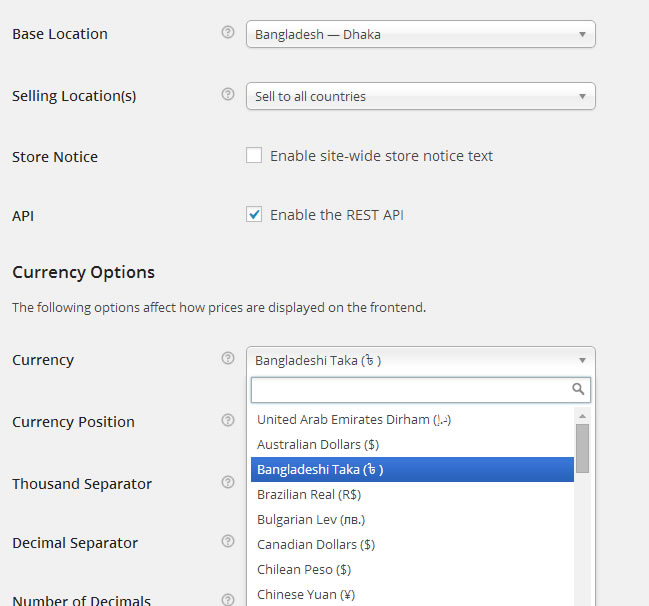649x606 pixels.
Task: Click the Enable the REST API label
Action: tap(337, 215)
